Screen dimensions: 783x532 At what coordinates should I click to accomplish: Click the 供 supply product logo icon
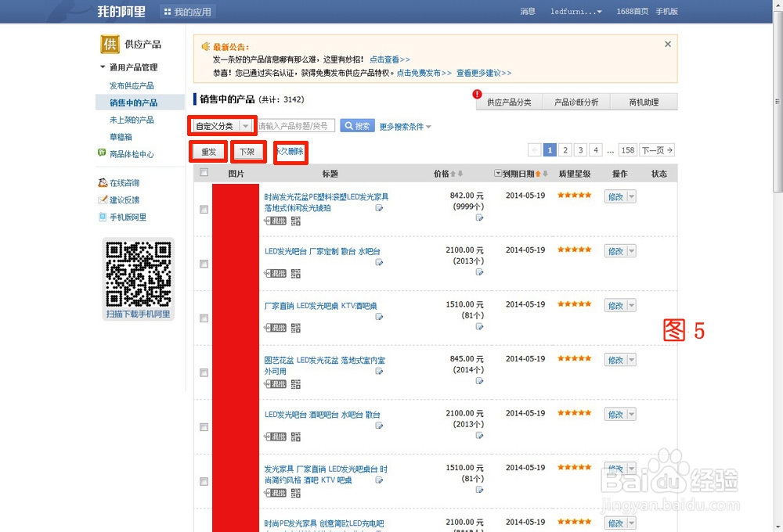[x=110, y=44]
